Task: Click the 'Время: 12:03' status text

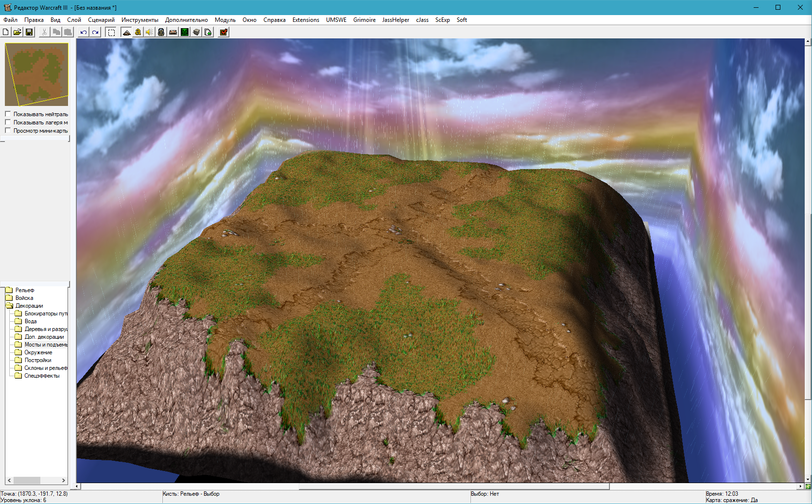Action: coord(722,494)
